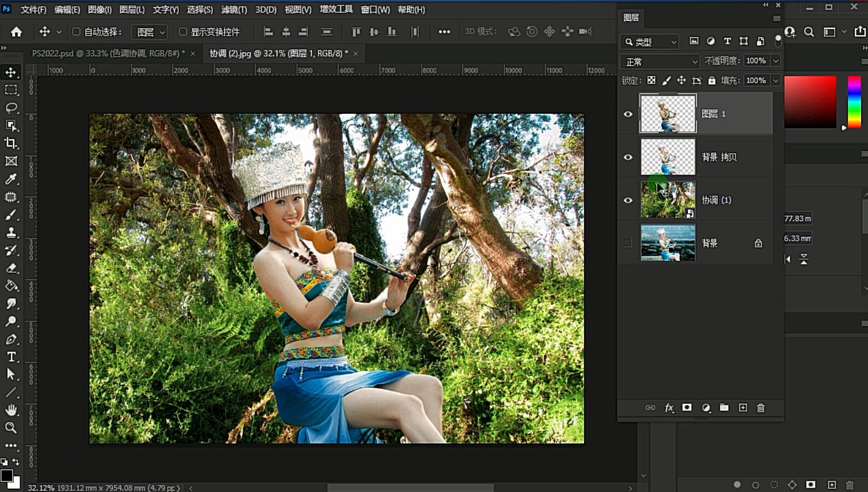This screenshot has height=492, width=868.
Task: Show the 背景 layer
Action: (628, 243)
